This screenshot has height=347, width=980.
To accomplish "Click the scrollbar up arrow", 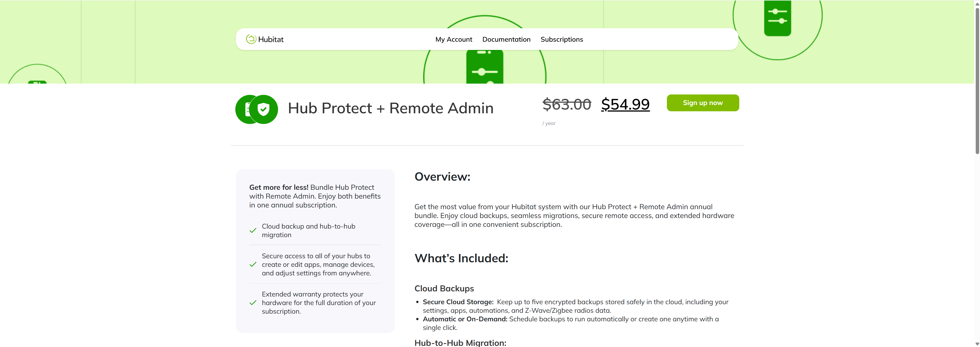I will click(977, 3).
